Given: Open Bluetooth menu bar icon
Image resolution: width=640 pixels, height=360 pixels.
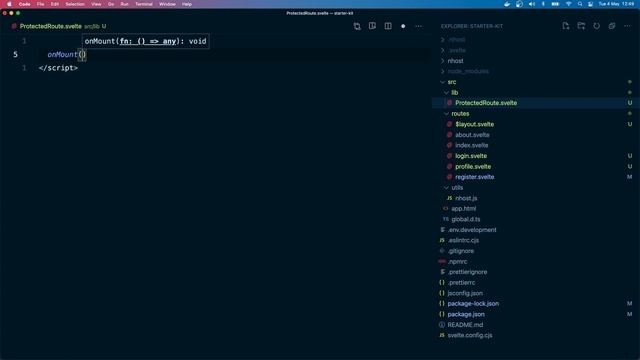Looking at the screenshot, I should pos(543,4).
